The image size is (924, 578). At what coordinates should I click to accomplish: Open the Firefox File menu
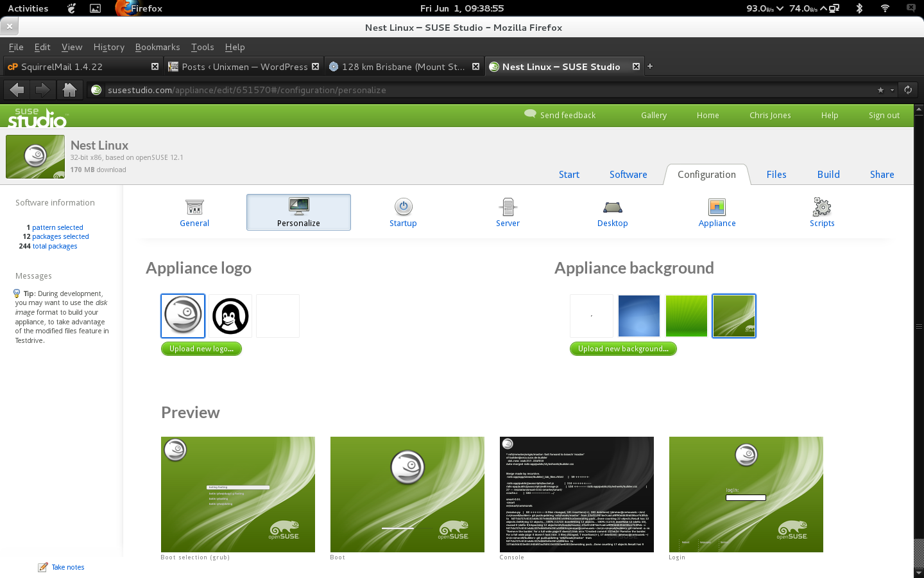point(16,47)
